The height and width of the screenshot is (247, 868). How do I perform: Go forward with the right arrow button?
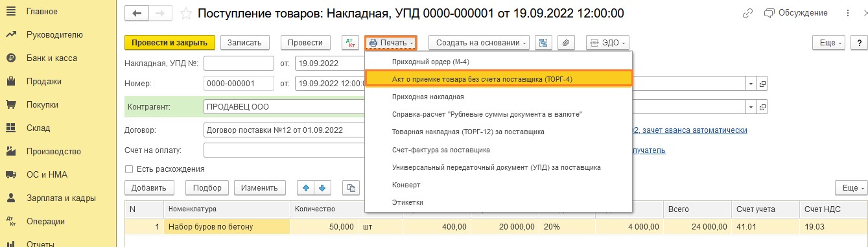point(160,13)
